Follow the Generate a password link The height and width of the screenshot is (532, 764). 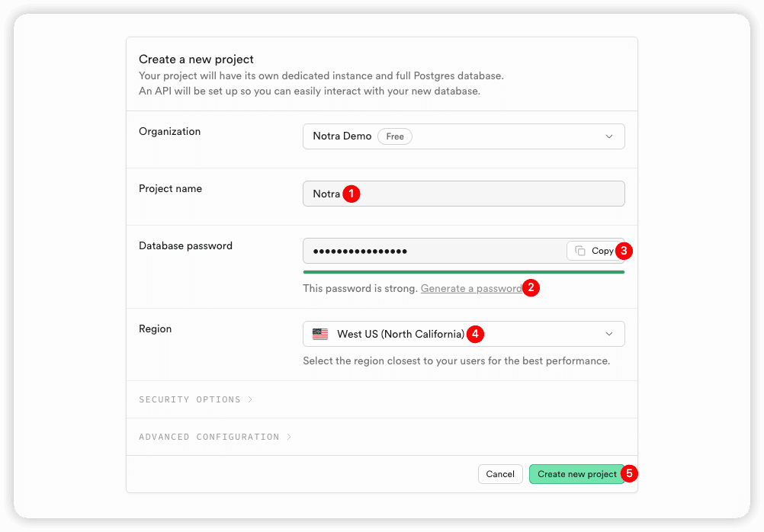point(471,289)
